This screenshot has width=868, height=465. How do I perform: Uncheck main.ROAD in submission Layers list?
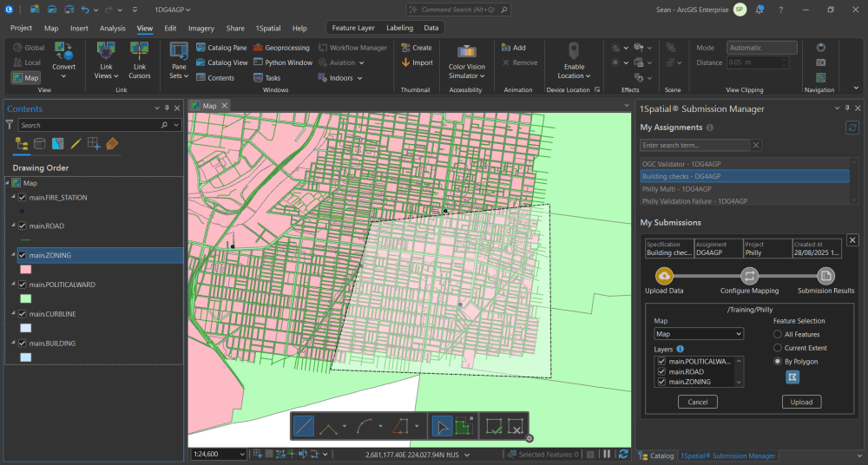[661, 371]
